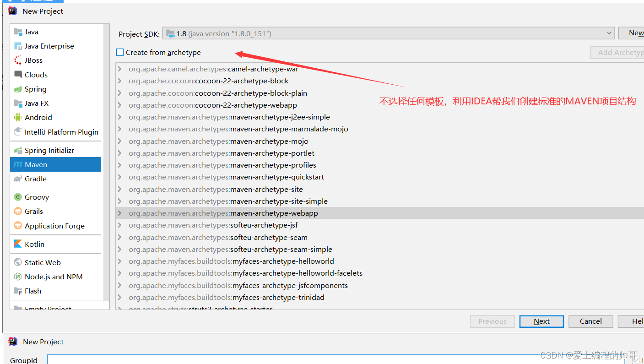Click IntelliJ logo in lower New Project window

[x=13, y=342]
